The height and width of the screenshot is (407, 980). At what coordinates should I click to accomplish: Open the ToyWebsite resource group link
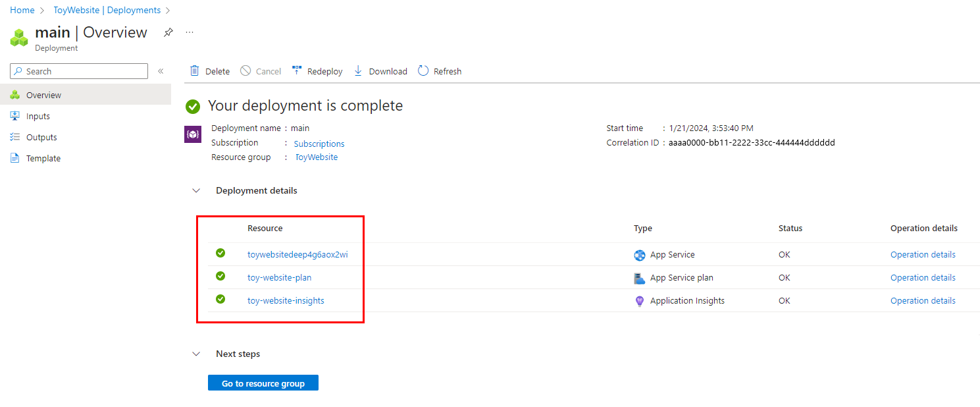(x=316, y=157)
